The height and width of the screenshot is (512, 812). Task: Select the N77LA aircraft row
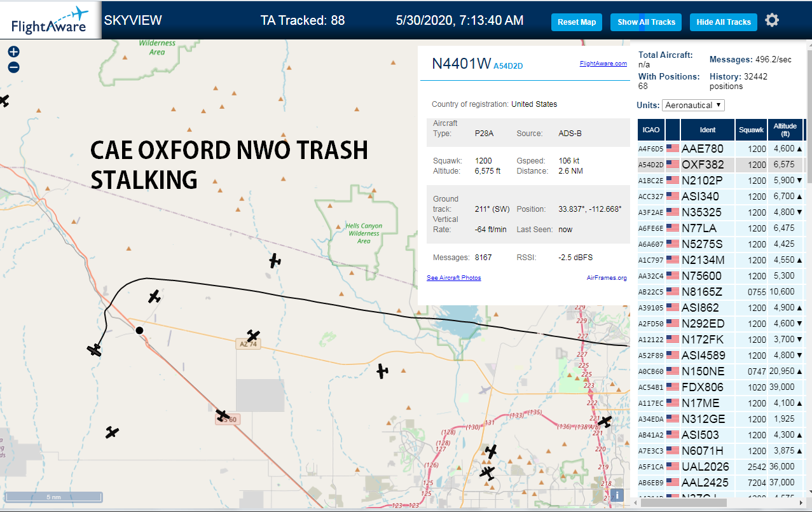tap(720, 228)
